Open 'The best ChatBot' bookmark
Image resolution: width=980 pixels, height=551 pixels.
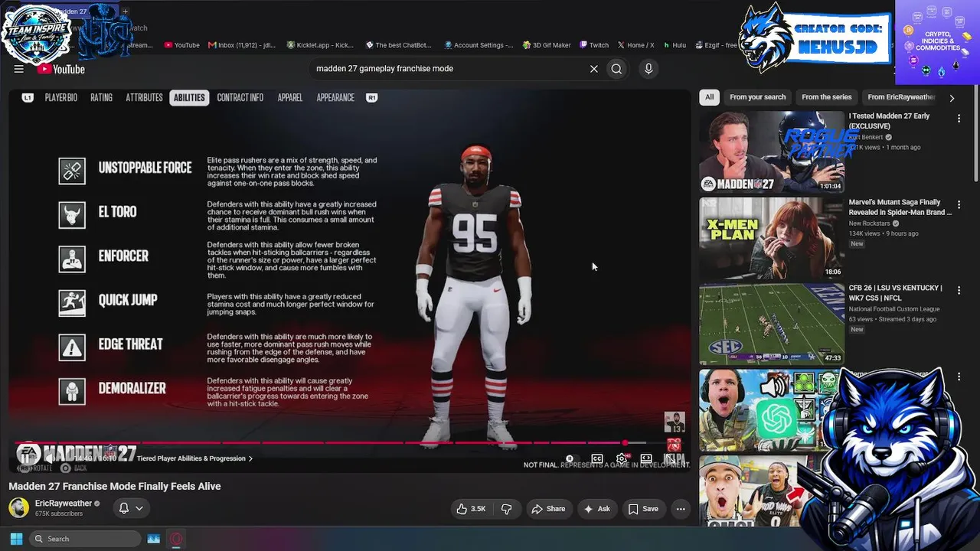point(398,45)
